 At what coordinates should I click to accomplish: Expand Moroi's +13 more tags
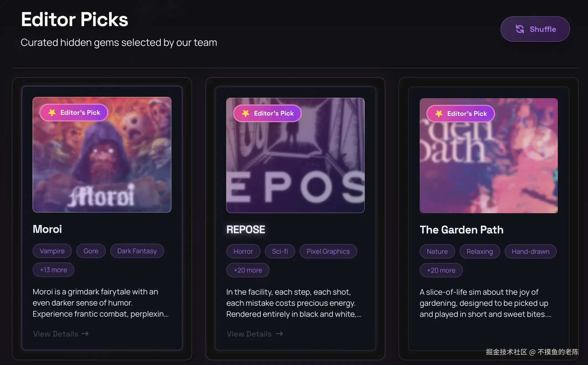[53, 270]
